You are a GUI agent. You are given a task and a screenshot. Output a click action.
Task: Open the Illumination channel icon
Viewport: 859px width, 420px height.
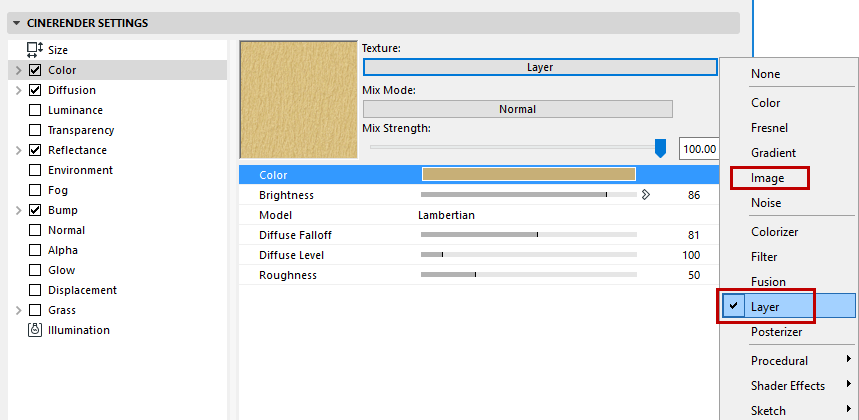pyautogui.click(x=35, y=330)
